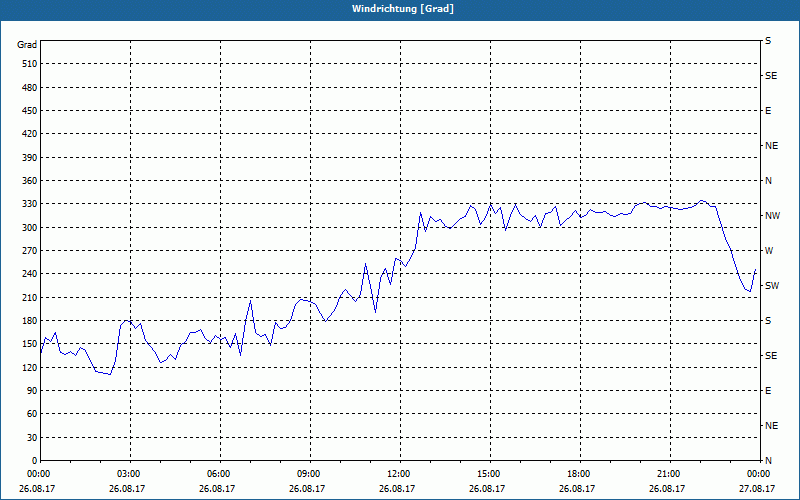Screen dimensions: 800x500
Task: Select the 390 value on the left axis
Action: (x=30, y=157)
